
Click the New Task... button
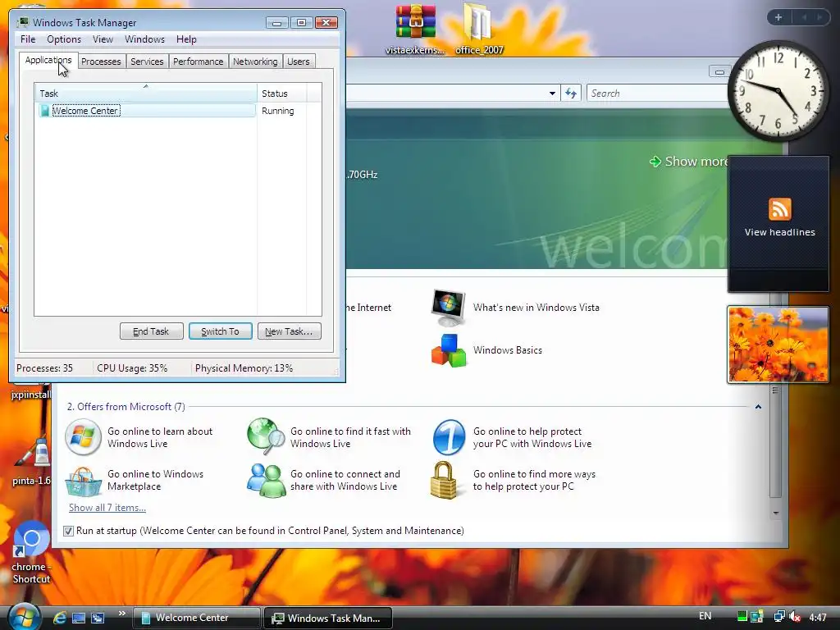289,331
